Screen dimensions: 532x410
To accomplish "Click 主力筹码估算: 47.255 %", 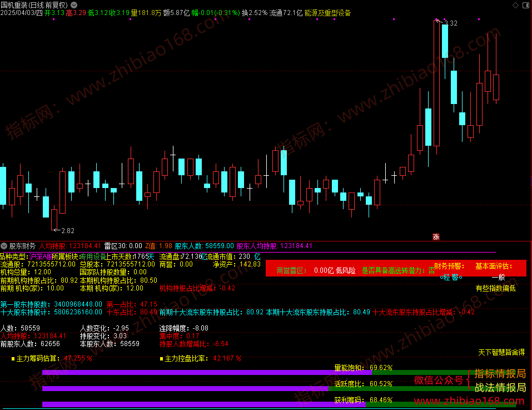I will pos(54,358).
